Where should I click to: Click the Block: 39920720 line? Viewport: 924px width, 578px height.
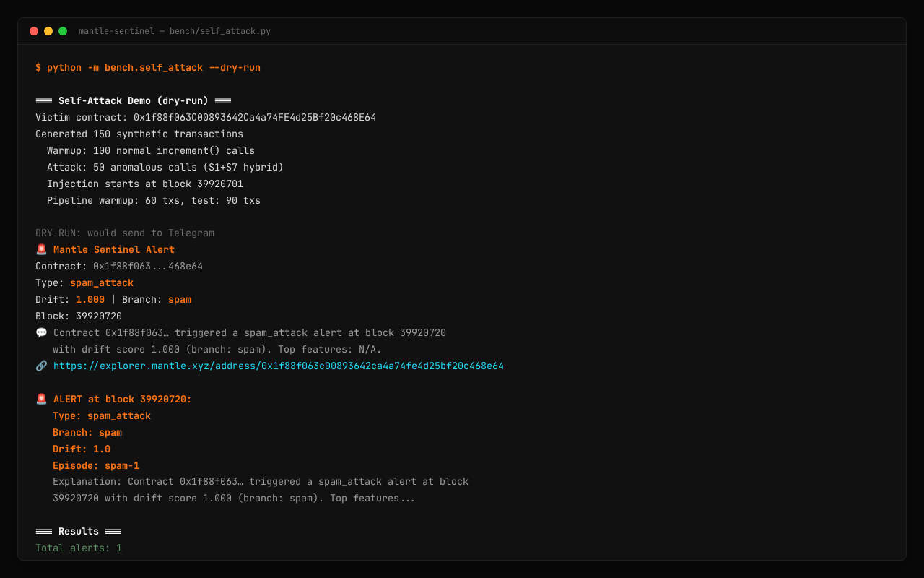click(79, 316)
